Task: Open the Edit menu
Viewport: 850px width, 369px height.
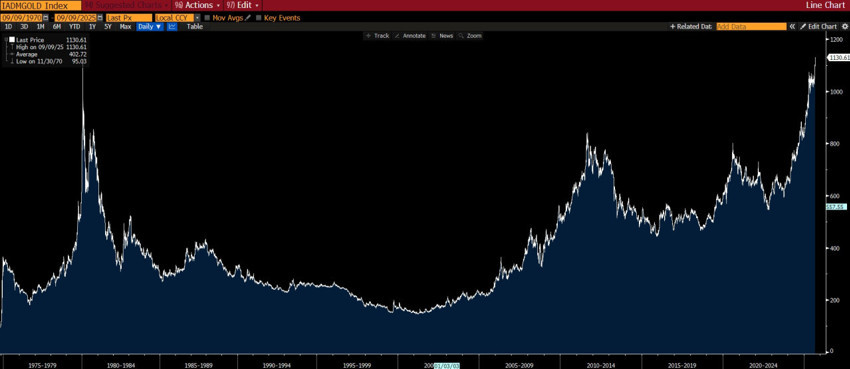Action: click(243, 5)
